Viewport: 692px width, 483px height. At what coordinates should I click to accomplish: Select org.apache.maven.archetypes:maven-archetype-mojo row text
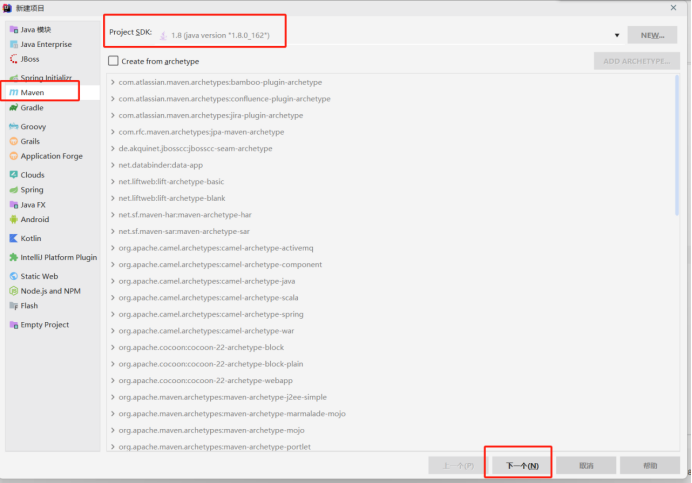(211, 430)
